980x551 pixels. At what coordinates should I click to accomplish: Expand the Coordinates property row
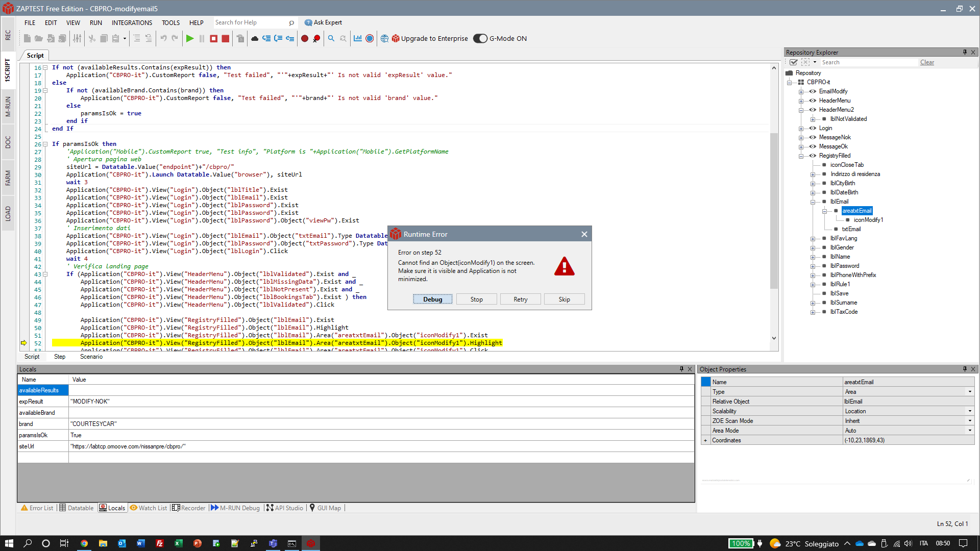[x=705, y=440]
